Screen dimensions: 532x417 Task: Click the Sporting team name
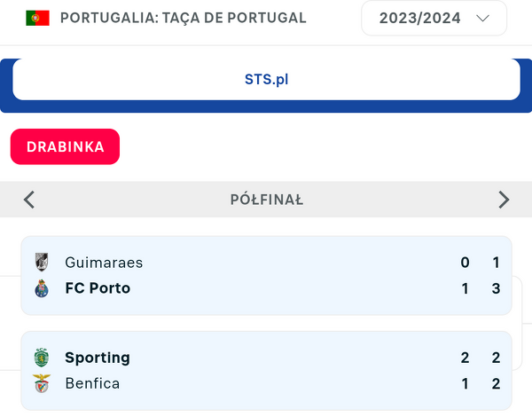coord(98,358)
